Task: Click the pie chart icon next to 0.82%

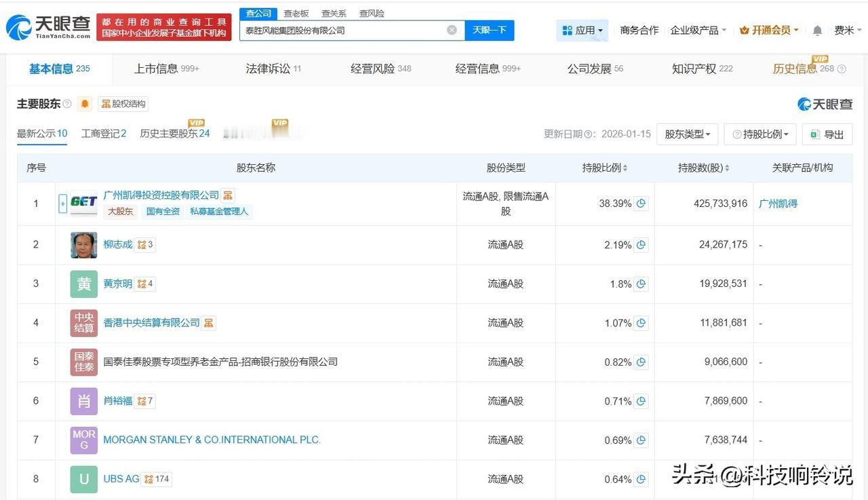Action: click(x=641, y=362)
